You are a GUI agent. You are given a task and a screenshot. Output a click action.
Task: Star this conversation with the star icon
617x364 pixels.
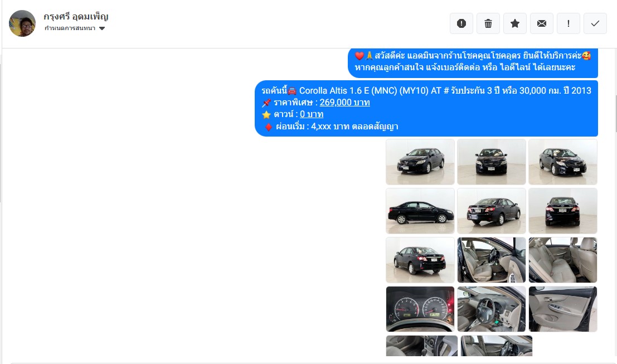point(514,23)
